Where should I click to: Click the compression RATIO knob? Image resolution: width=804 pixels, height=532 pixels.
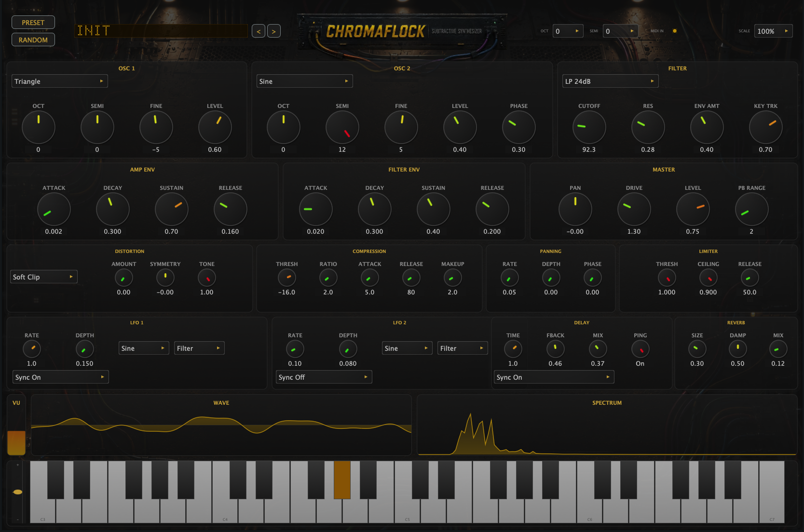(328, 278)
